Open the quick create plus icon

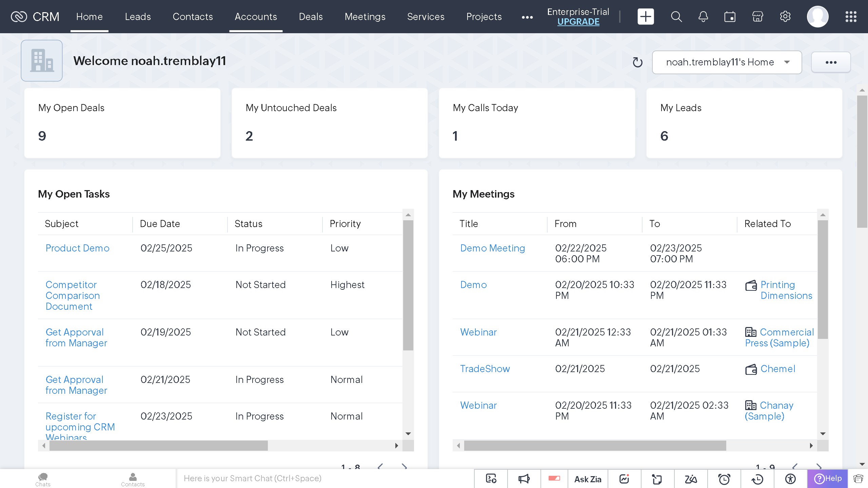pyautogui.click(x=645, y=17)
